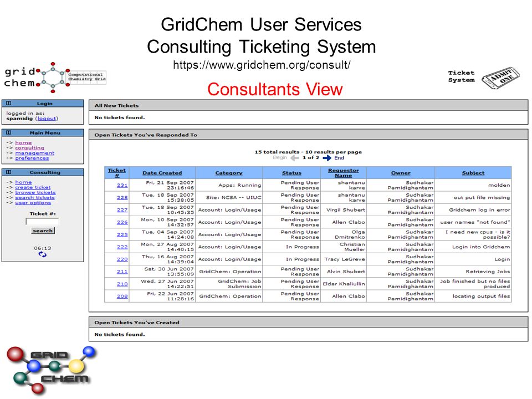Open the user options link
The image size is (532, 399).
coord(33,203)
